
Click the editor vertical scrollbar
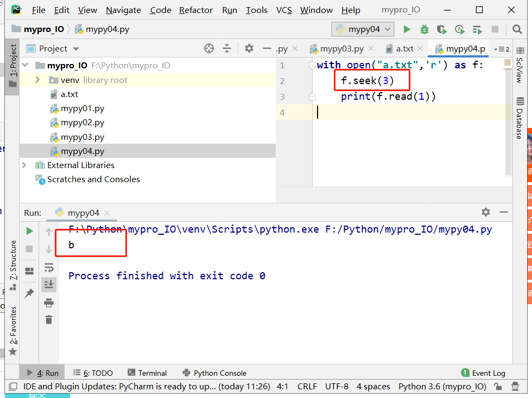point(508,122)
